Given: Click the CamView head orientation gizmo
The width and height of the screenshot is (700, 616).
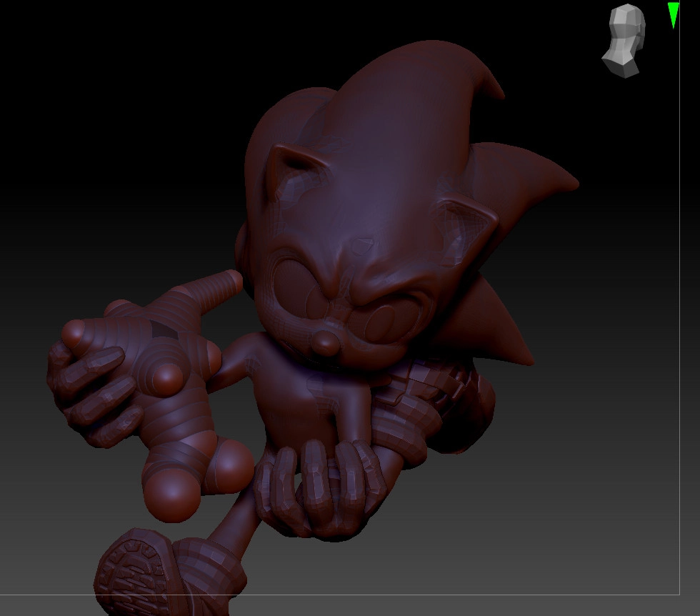Looking at the screenshot, I should coord(624,40).
